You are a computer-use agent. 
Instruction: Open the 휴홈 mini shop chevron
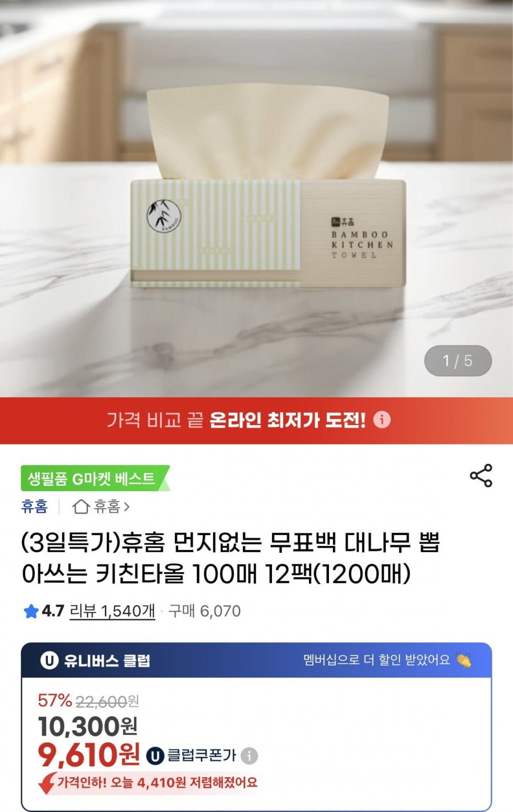tap(127, 506)
